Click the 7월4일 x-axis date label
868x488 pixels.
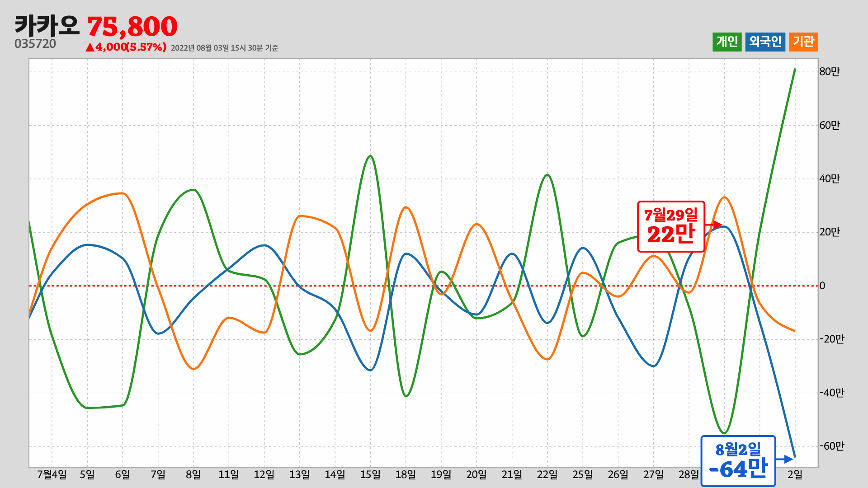click(x=52, y=474)
